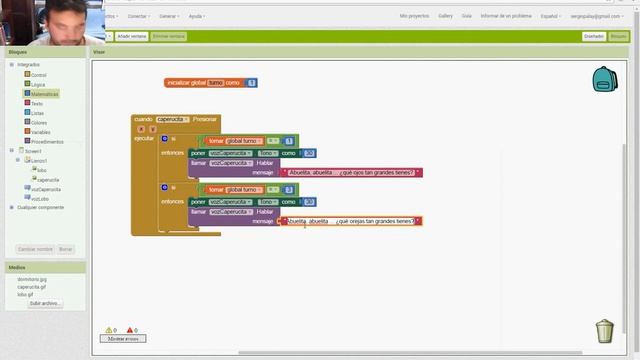Click the trash can in the workspace
Screen dimensions: 640x360
click(604, 331)
